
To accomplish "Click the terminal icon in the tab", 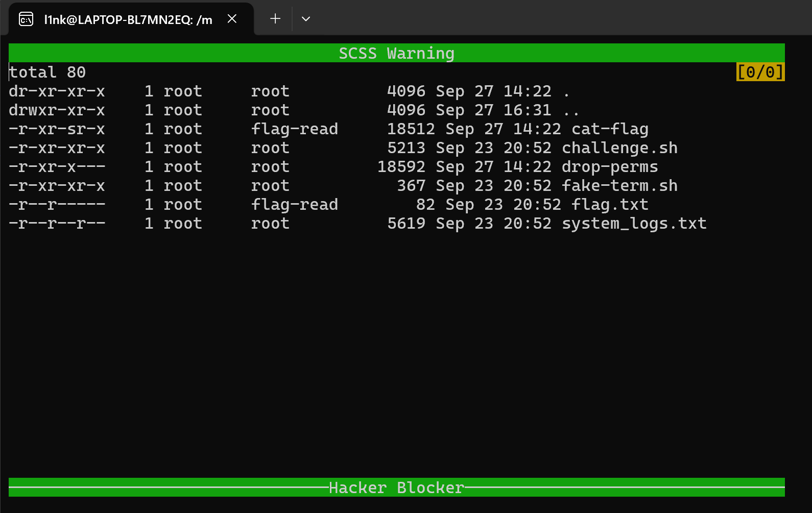I will [26, 19].
